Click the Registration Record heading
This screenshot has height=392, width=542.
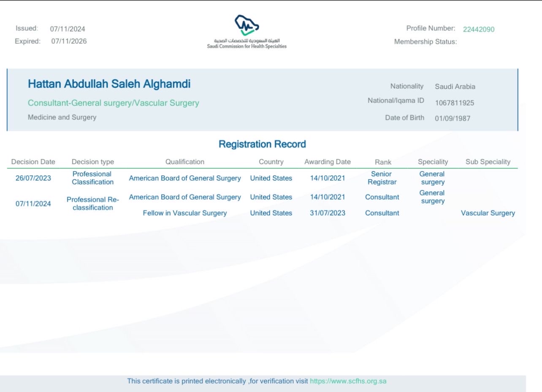tap(262, 144)
